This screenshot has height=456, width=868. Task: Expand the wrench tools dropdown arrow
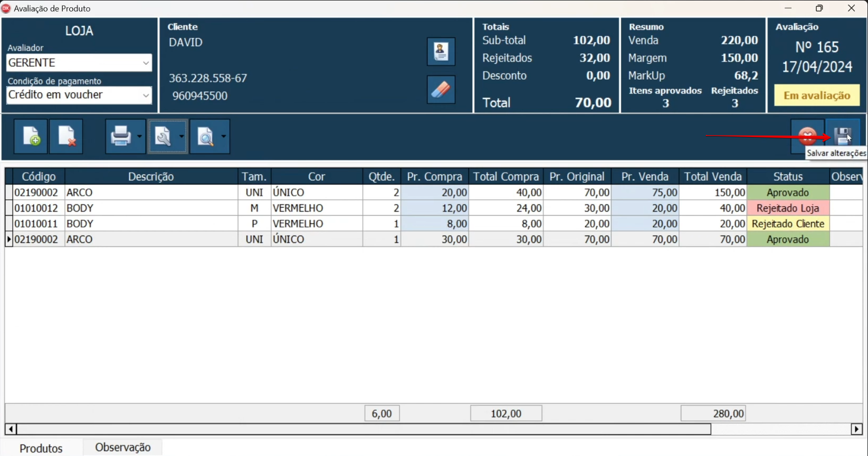182,137
